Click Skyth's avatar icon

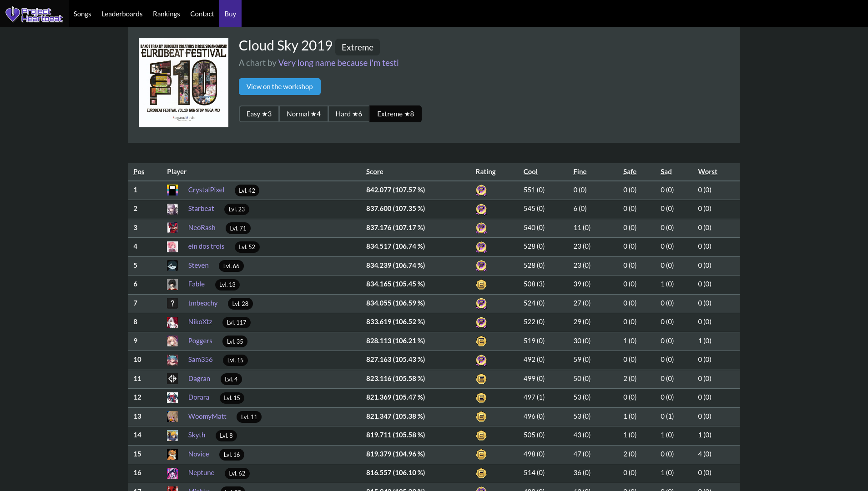click(172, 436)
